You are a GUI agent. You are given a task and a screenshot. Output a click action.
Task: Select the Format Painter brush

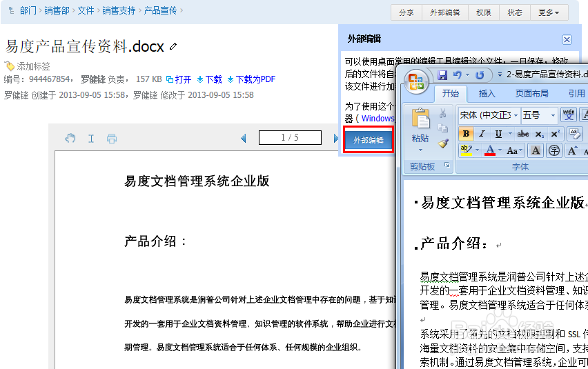[x=443, y=143]
